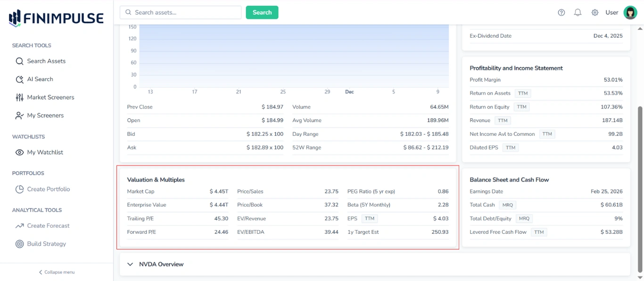Image resolution: width=644 pixels, height=281 pixels.
Task: Click the search assets input field
Action: tap(180, 12)
